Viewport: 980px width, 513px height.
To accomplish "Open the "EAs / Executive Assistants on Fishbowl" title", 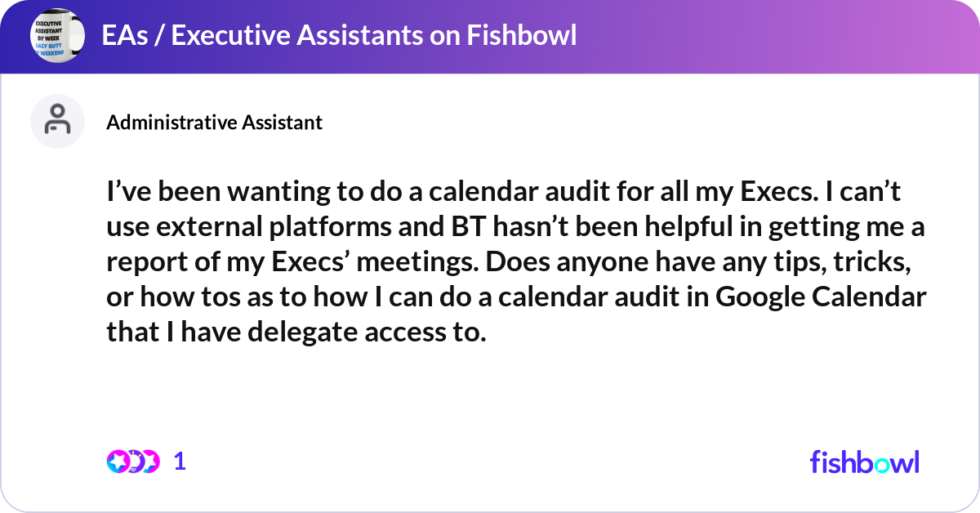I will [x=339, y=35].
